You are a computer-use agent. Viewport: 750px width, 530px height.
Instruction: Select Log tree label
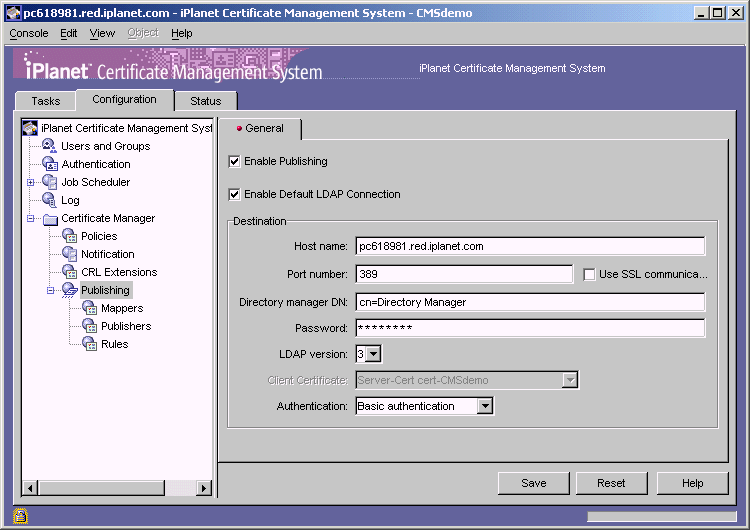[x=70, y=200]
